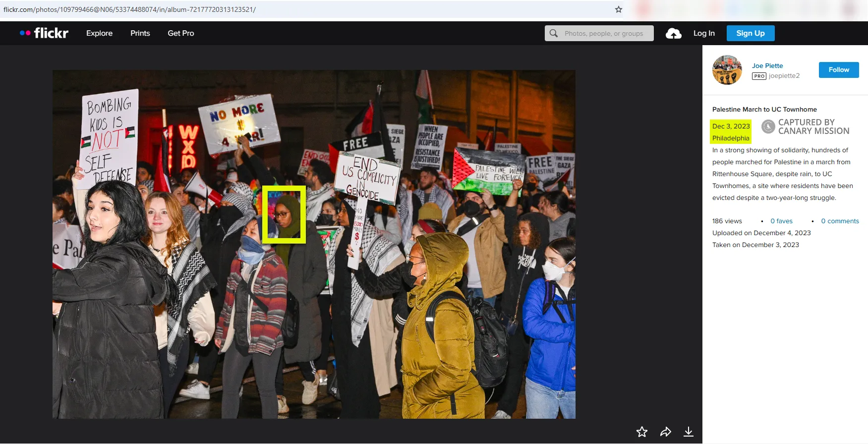The width and height of the screenshot is (868, 444).
Task: Click the Flickr logo
Action: pos(44,33)
